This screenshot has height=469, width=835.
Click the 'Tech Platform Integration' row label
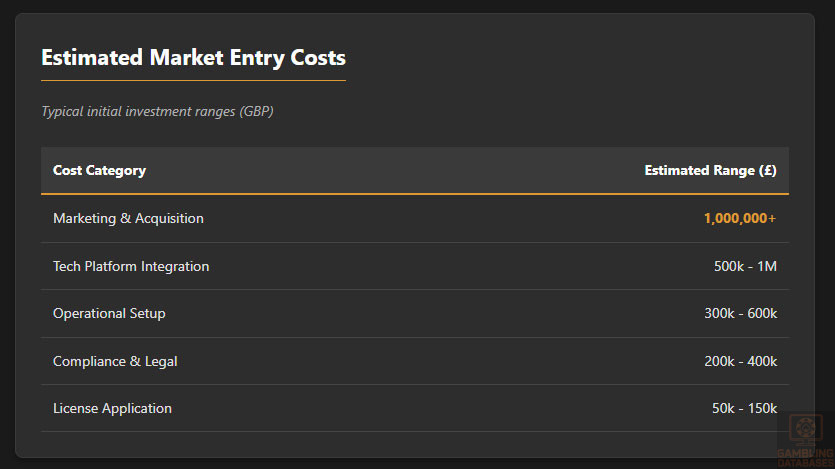click(131, 266)
